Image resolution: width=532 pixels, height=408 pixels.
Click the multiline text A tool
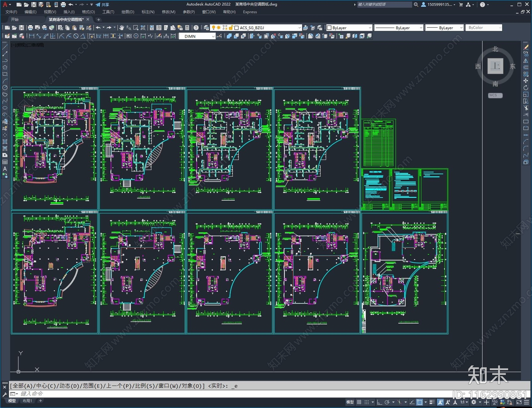(5, 169)
